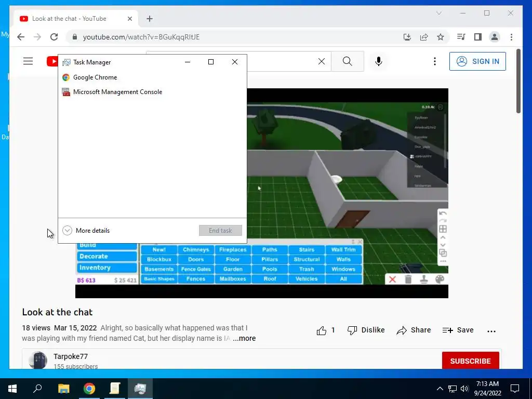This screenshot has height=399, width=532.
Task: Click Task Manager icon in taskbar
Action: click(140, 389)
